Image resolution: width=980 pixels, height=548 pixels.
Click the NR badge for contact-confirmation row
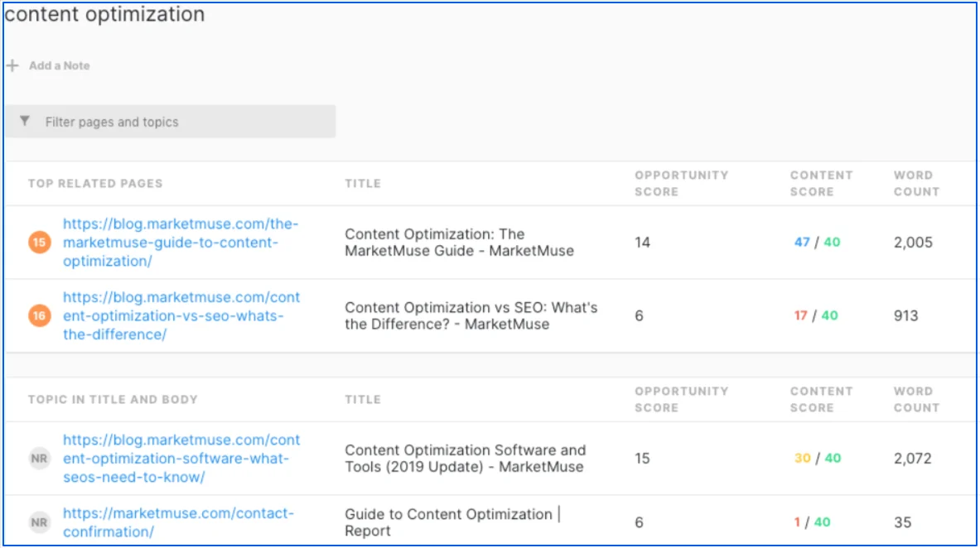coord(40,522)
